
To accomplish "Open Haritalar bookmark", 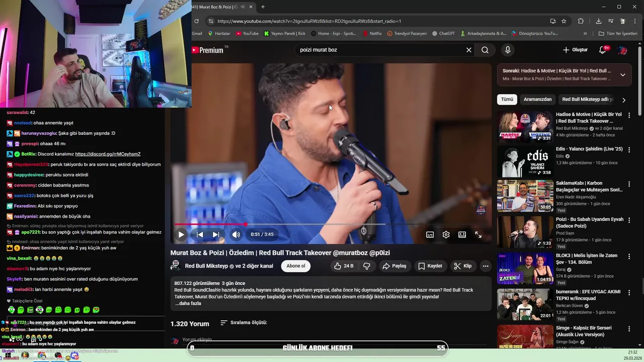I will click(x=218, y=34).
